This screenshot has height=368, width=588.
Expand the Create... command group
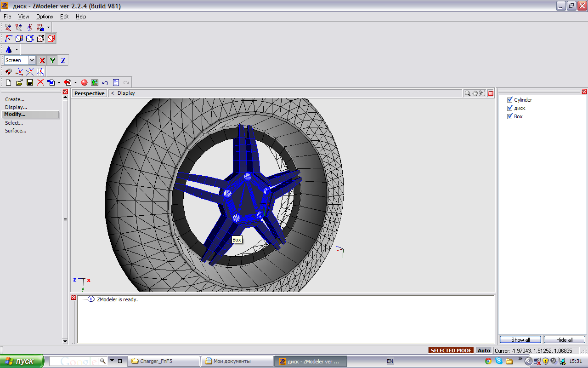point(15,99)
